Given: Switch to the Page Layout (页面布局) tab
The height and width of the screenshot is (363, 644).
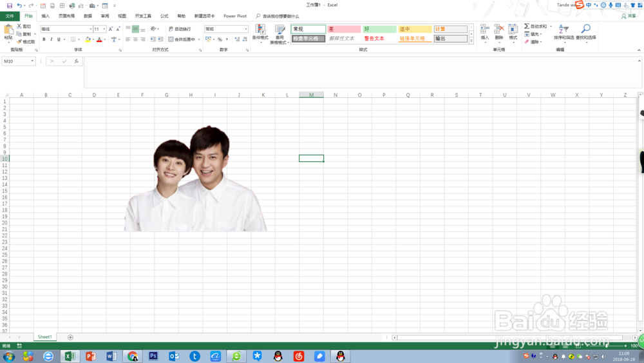Looking at the screenshot, I should [66, 16].
